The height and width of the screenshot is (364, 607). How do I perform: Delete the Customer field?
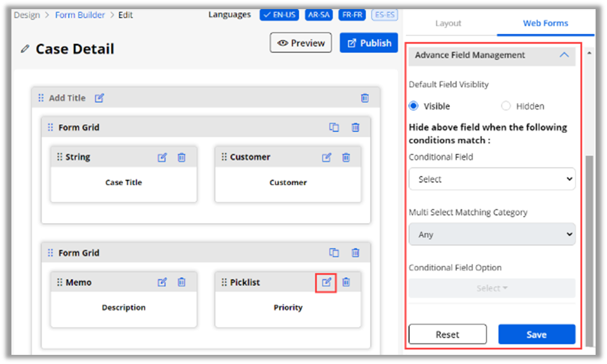point(346,157)
